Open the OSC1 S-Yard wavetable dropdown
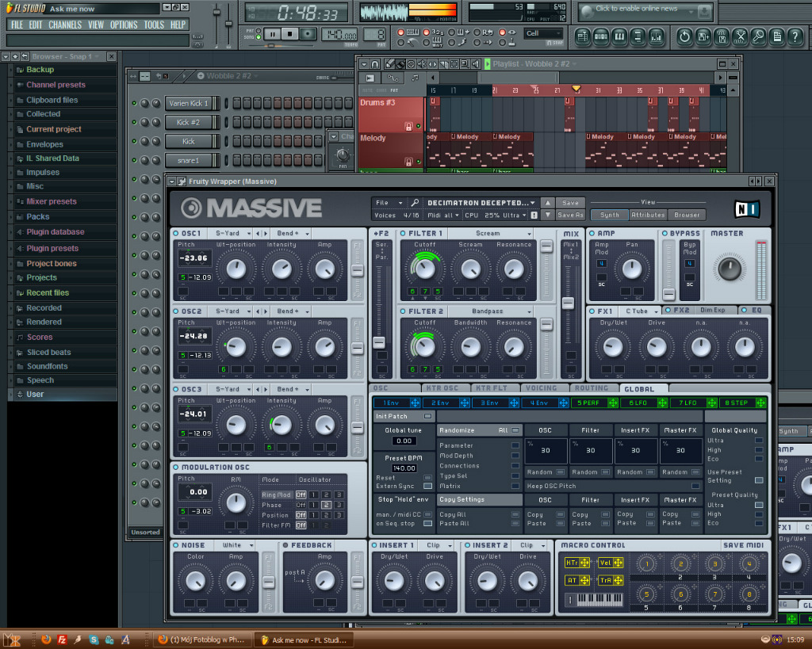 point(233,234)
